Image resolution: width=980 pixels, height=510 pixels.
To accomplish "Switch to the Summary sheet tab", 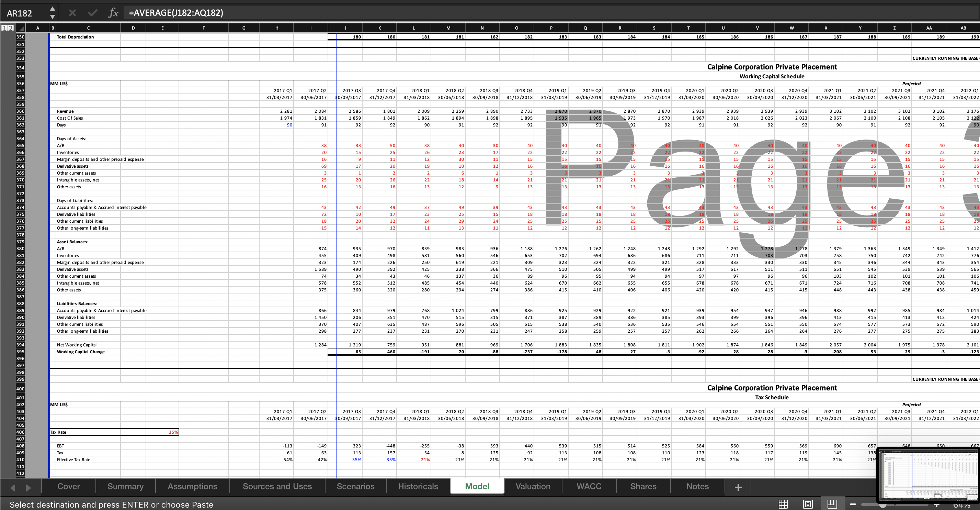I will (x=126, y=486).
